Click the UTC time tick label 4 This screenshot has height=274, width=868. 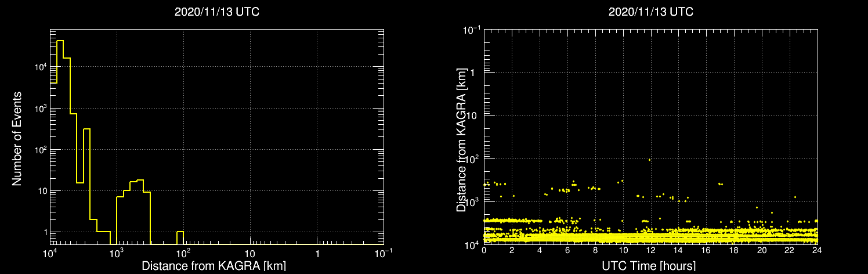coord(540,251)
